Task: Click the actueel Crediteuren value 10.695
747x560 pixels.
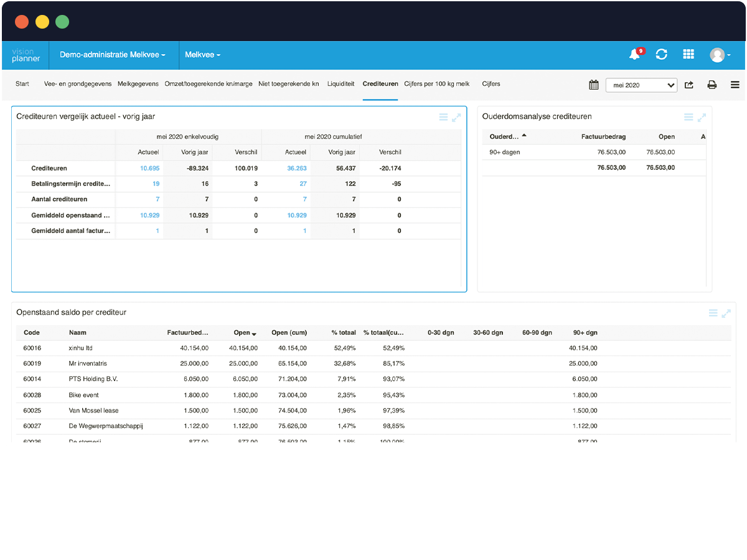Action: pos(149,168)
